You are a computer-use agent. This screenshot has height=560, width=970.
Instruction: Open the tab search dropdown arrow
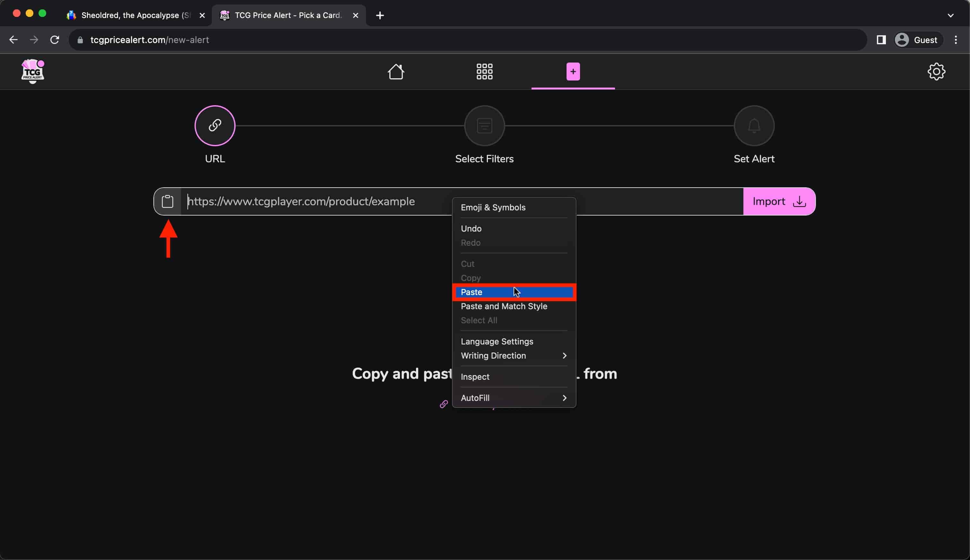[950, 15]
